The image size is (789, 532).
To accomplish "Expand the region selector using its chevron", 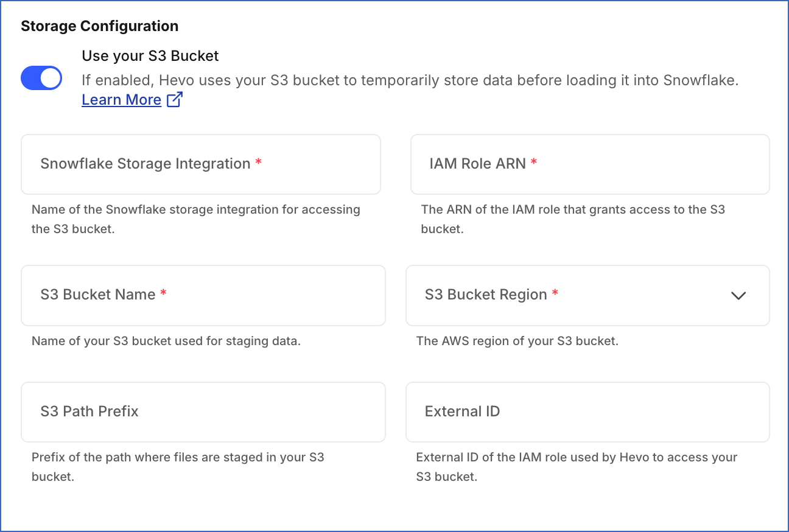I will pyautogui.click(x=738, y=295).
